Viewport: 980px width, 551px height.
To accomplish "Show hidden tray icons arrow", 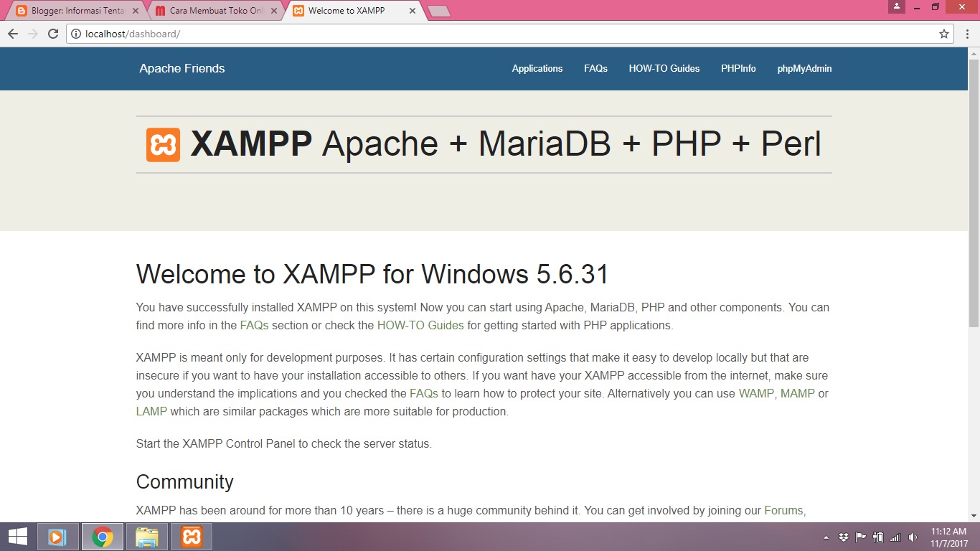I will pos(826,537).
